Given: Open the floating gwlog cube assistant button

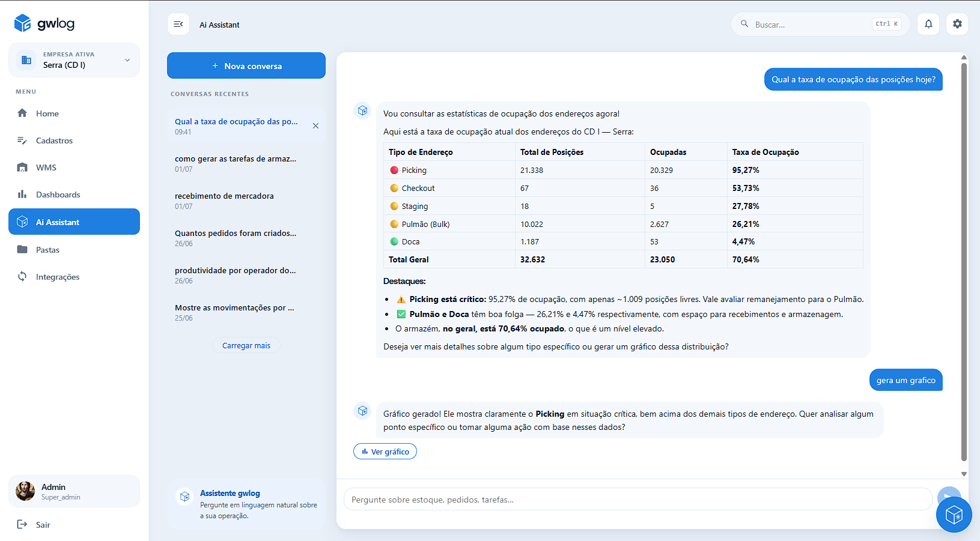Looking at the screenshot, I should pos(954,515).
